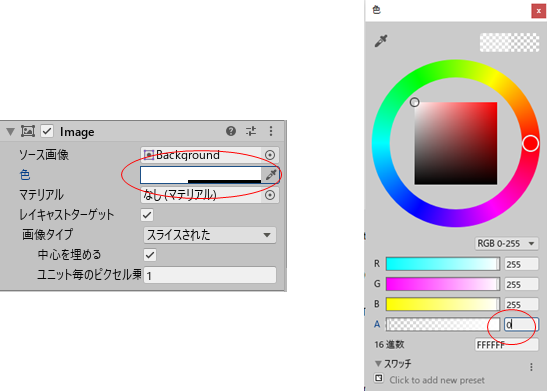Open object picker for material field

click(x=270, y=195)
